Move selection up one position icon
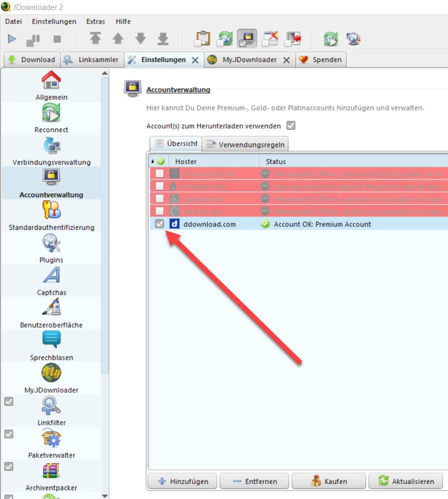448x499 pixels. click(x=118, y=39)
